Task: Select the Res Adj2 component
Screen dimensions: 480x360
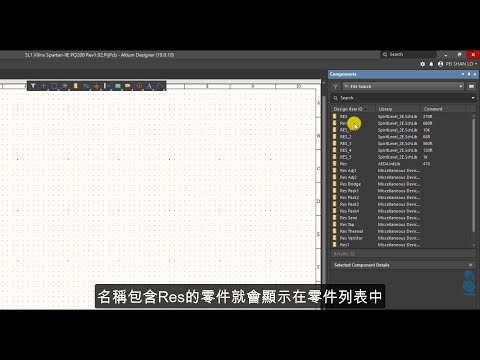Action: [x=402, y=177]
